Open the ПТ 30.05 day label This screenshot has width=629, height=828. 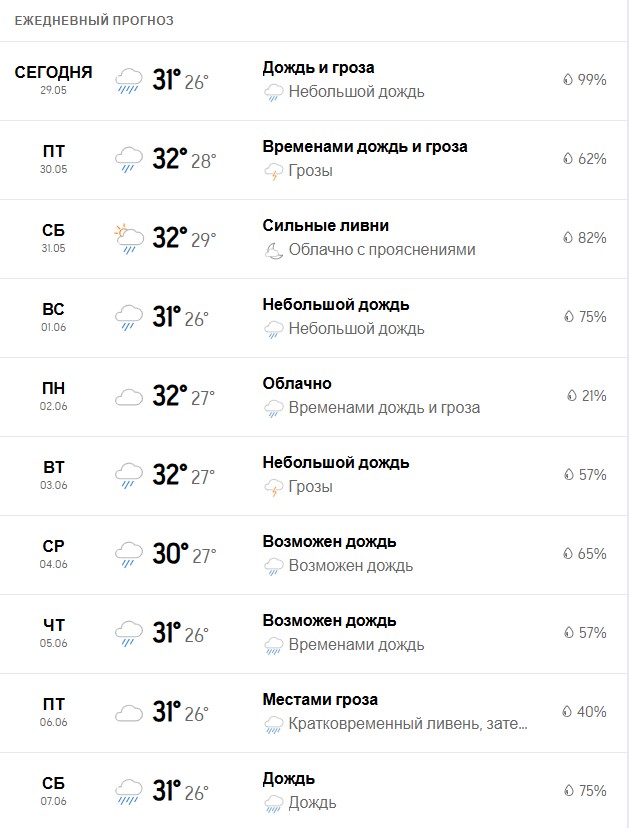[x=53, y=159]
